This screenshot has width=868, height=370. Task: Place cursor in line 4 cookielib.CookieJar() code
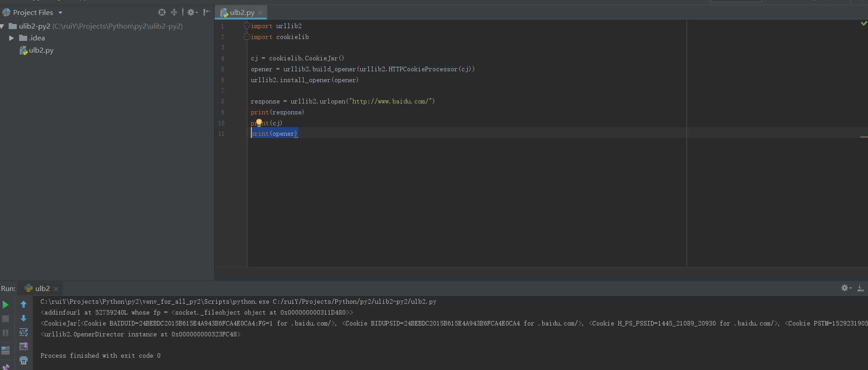point(298,58)
